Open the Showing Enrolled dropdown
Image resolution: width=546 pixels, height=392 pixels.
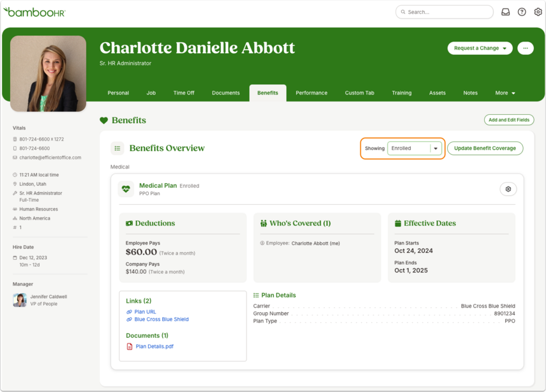pyautogui.click(x=414, y=148)
